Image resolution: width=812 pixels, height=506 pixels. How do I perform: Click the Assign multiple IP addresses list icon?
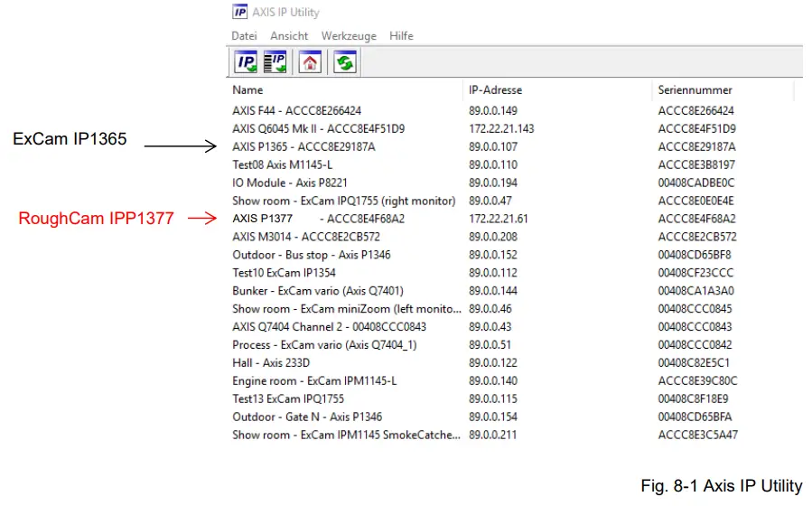point(275,62)
